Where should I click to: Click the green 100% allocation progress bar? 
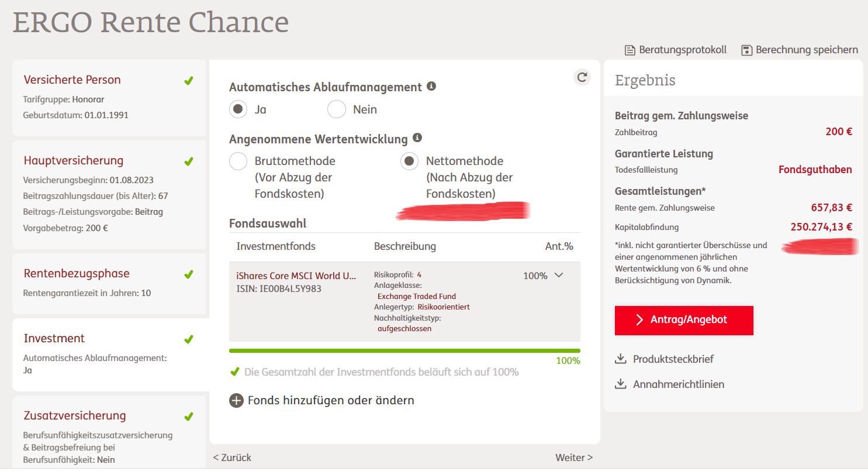point(404,351)
